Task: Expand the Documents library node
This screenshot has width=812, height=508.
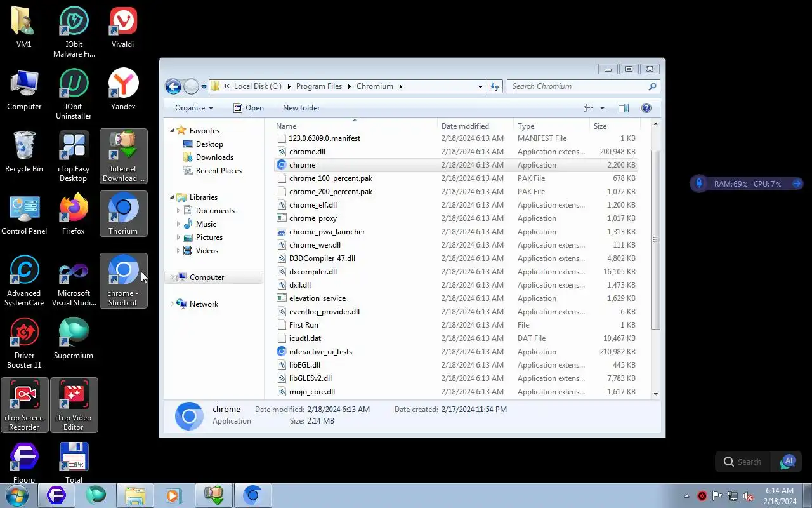Action: [178, 211]
